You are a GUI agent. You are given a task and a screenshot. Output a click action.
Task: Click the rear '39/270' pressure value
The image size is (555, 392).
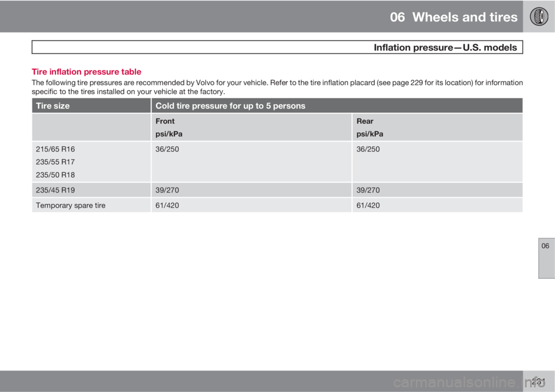[368, 190]
